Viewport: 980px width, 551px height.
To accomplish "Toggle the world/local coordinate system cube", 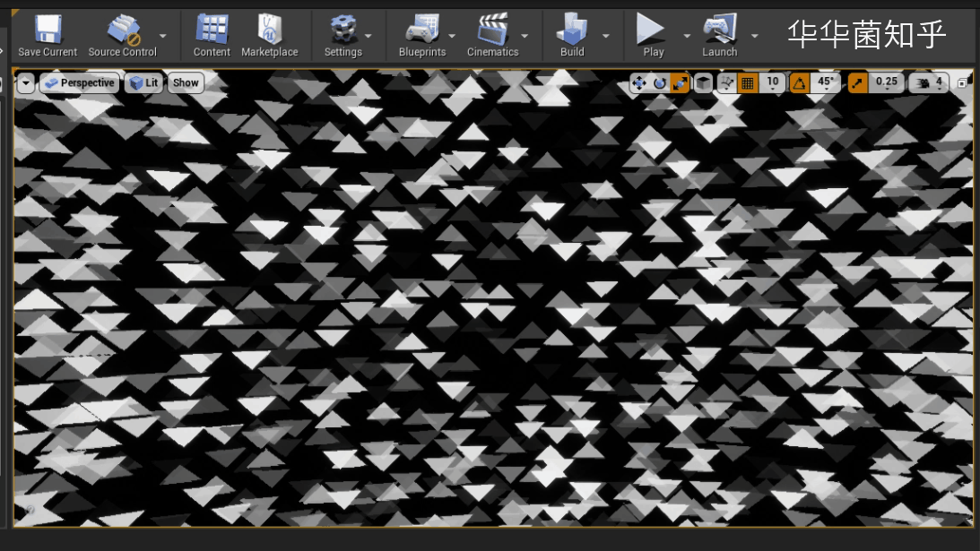I will click(x=703, y=82).
